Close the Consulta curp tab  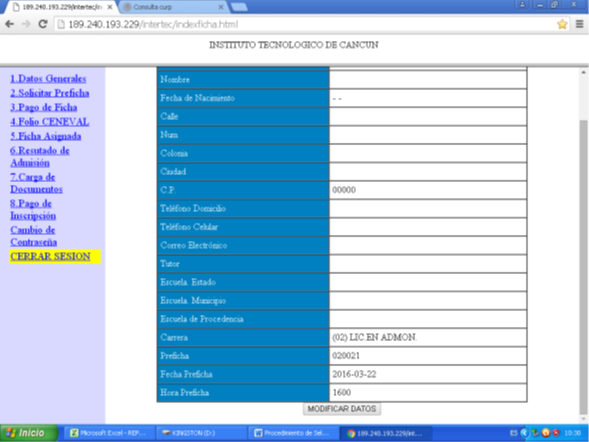click(x=221, y=7)
